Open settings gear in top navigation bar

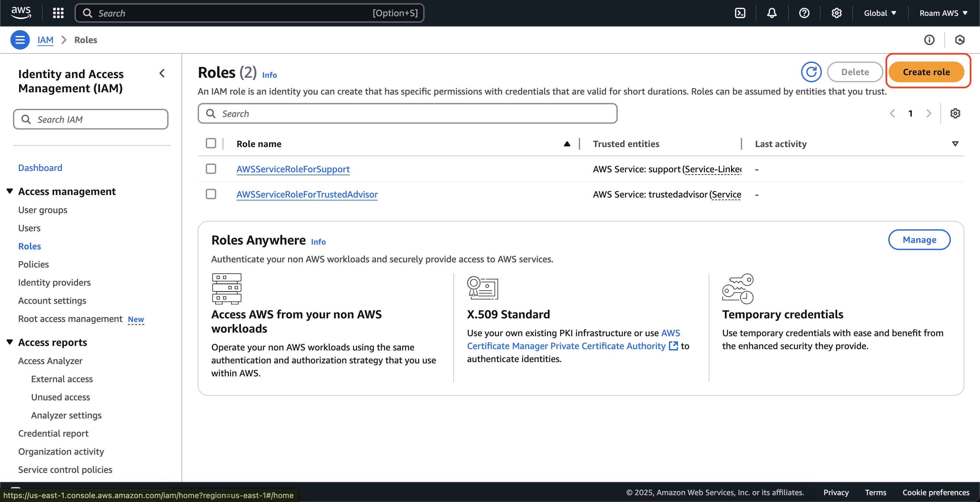[836, 13]
